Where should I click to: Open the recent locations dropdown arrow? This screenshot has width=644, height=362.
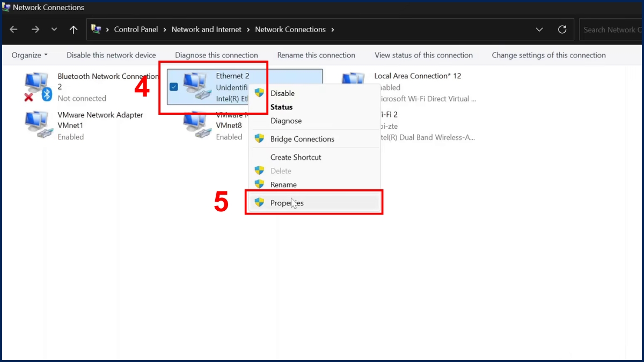(54, 29)
